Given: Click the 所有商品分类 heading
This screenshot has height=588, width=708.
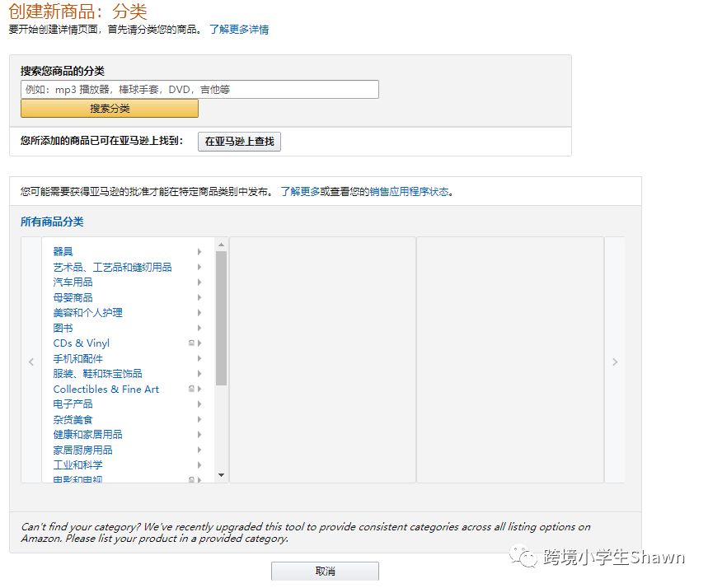Looking at the screenshot, I should tap(52, 222).
